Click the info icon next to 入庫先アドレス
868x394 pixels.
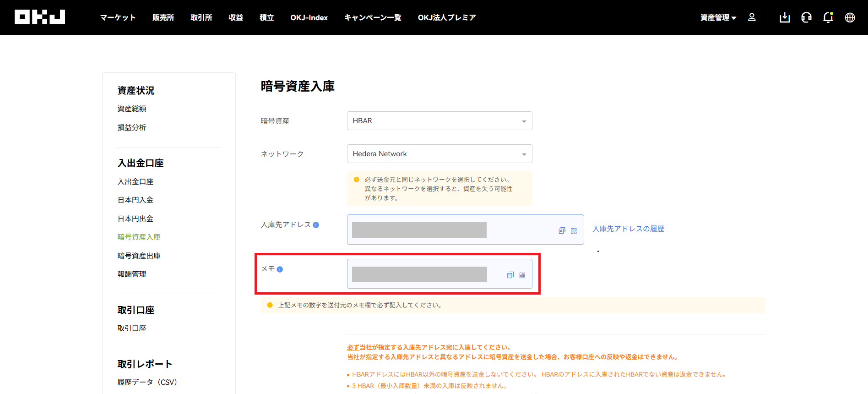pyautogui.click(x=316, y=225)
